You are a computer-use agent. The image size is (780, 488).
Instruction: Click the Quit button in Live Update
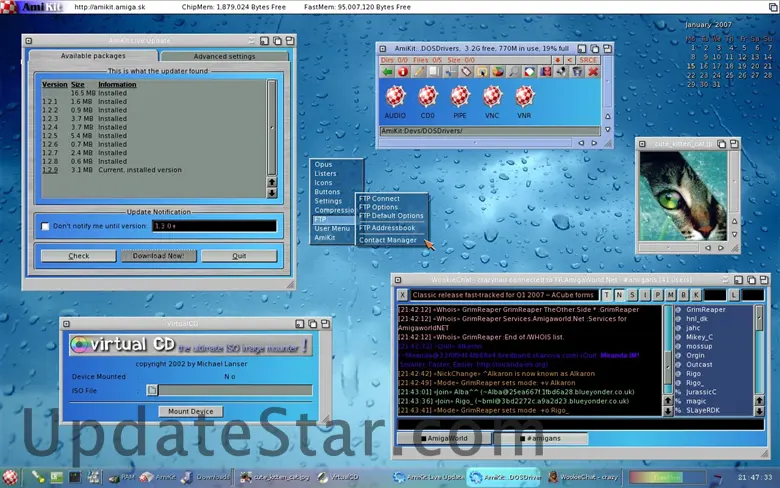[239, 256]
